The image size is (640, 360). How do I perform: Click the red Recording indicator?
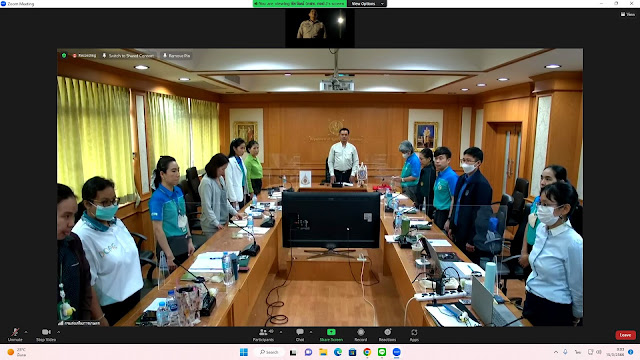coord(84,55)
